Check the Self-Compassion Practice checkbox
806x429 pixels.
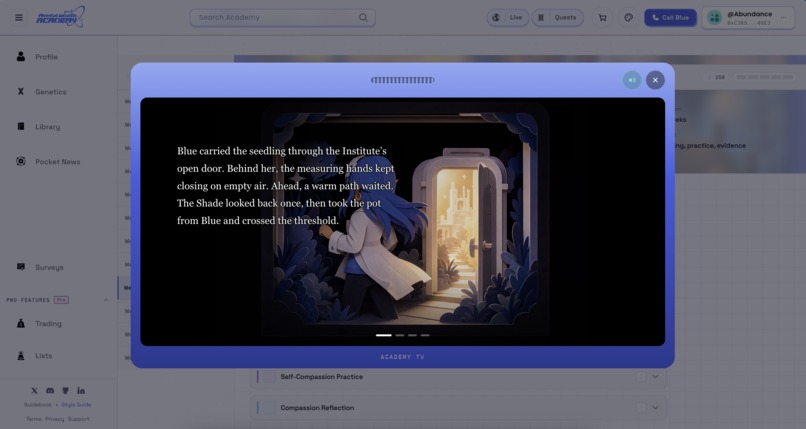click(640, 377)
